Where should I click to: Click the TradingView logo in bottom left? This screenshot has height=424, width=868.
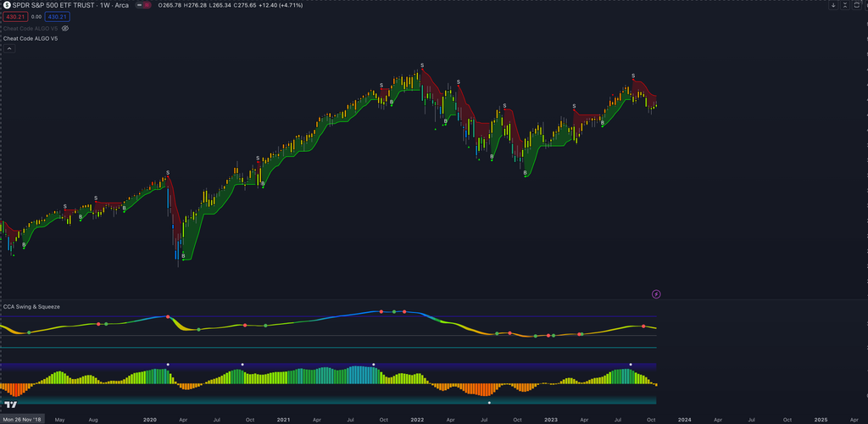coord(10,404)
